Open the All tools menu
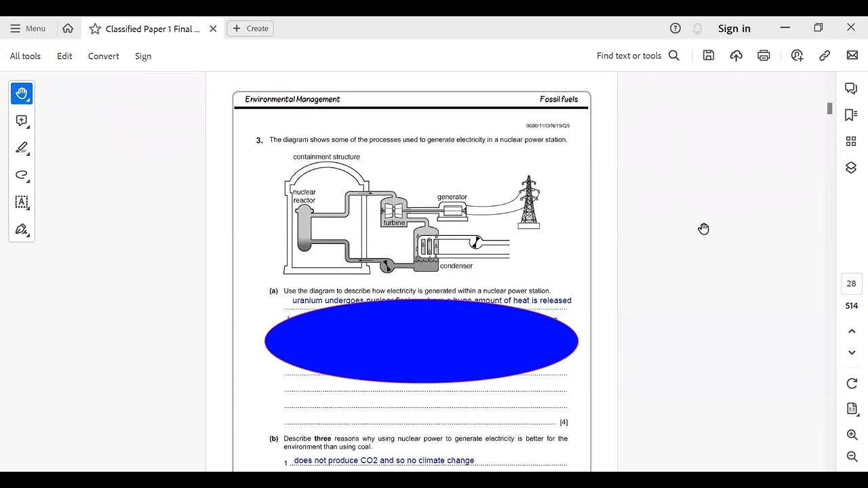Image resolution: width=868 pixels, height=488 pixels. [x=25, y=56]
